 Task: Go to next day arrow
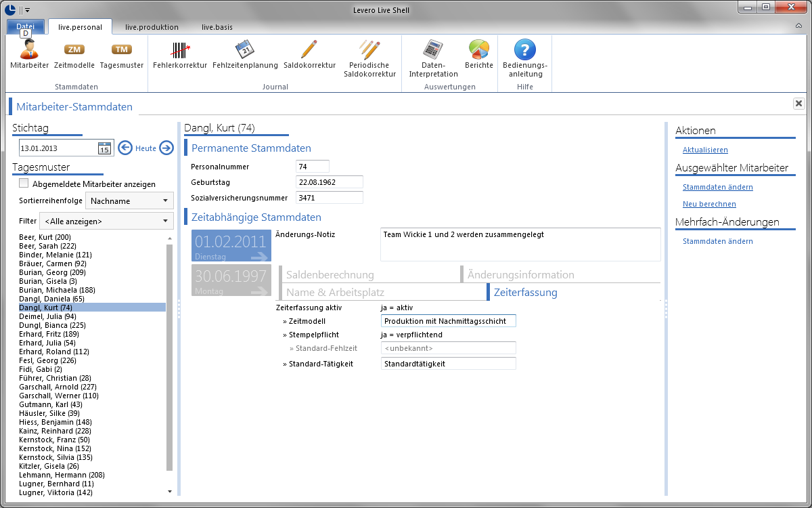166,148
